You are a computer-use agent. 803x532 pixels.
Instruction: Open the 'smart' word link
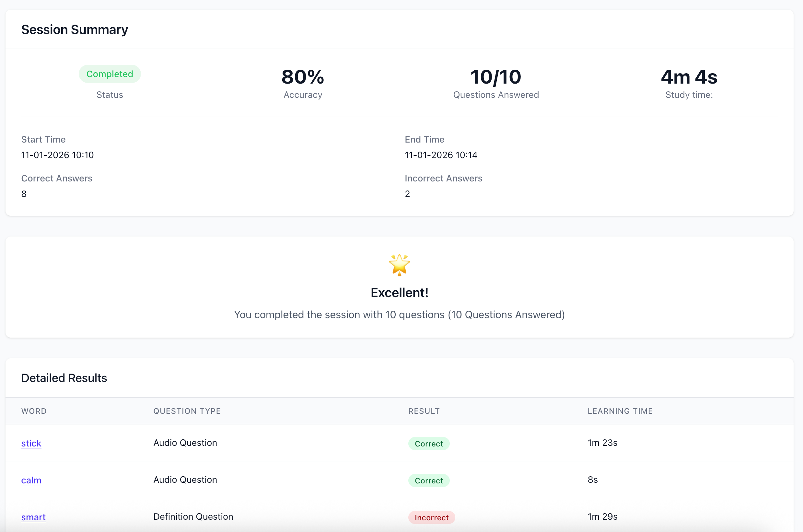pyautogui.click(x=33, y=517)
